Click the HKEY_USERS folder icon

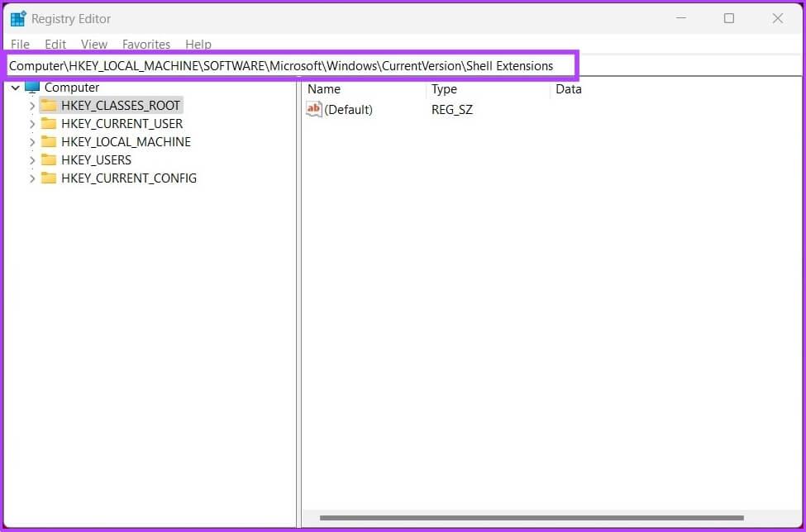tap(49, 159)
